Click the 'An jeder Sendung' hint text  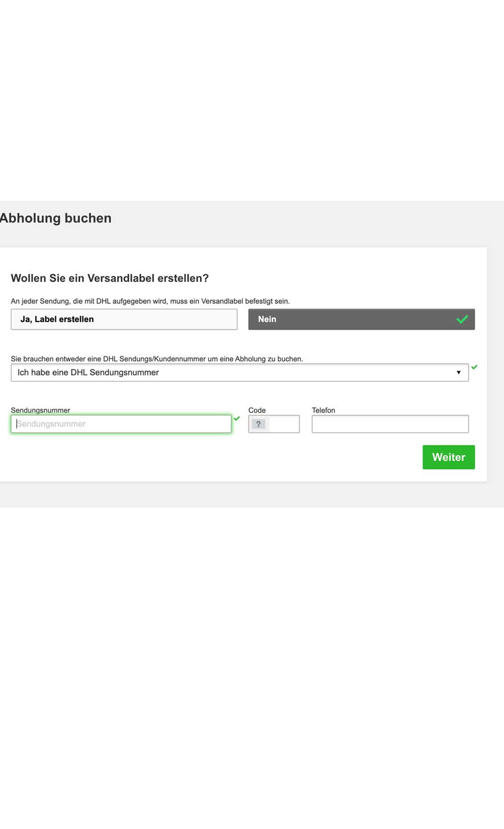[150, 301]
